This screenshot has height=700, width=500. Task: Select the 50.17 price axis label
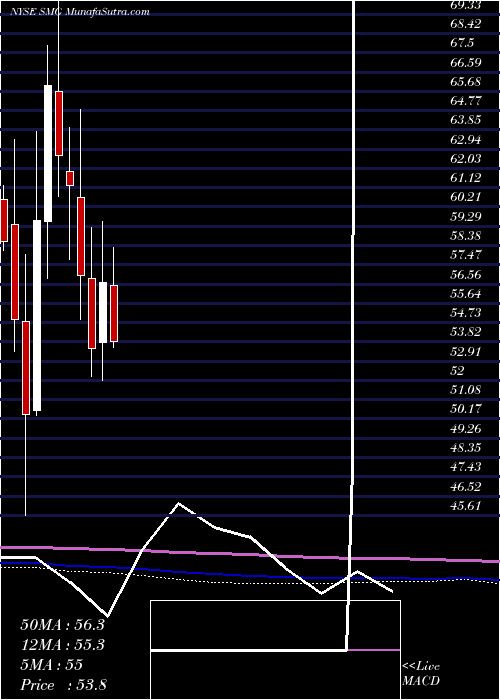466,409
